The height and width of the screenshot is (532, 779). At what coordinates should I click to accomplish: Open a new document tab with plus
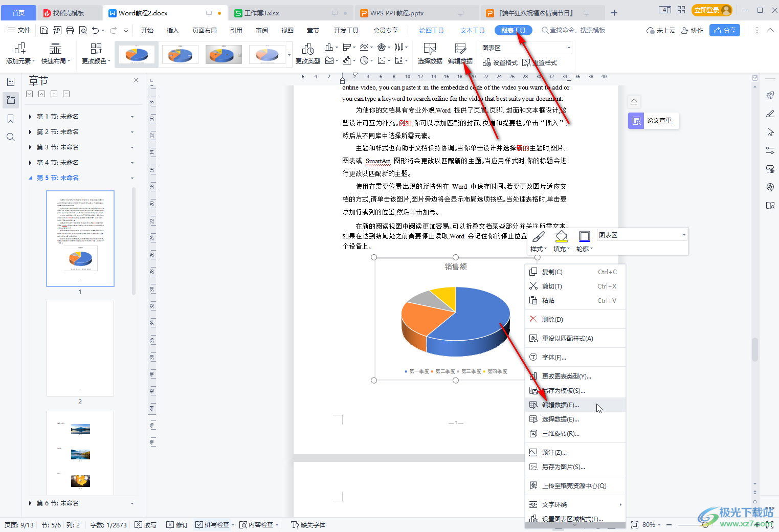click(x=614, y=13)
